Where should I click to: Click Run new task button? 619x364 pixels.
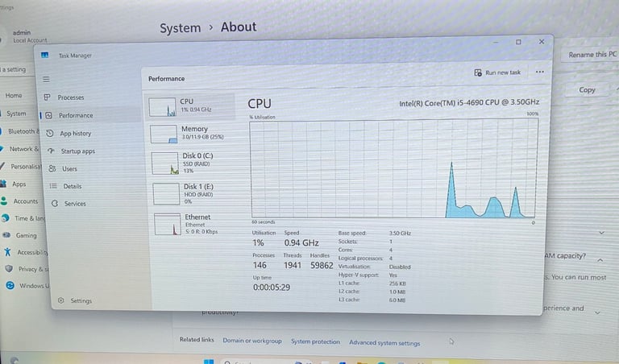[x=497, y=72]
